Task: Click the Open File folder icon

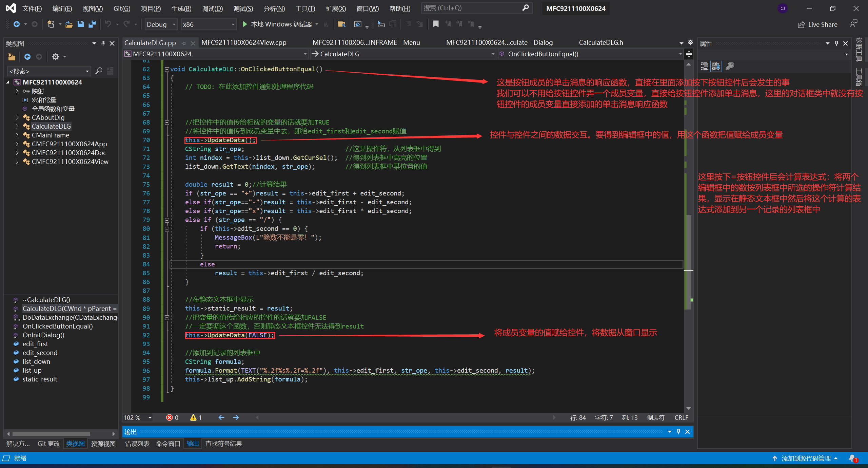Action: 69,24
